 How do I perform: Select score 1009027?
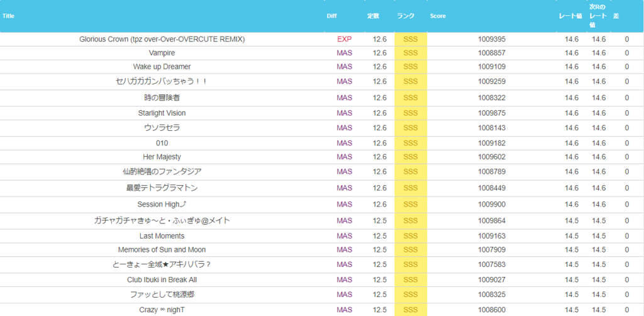pyautogui.click(x=492, y=280)
